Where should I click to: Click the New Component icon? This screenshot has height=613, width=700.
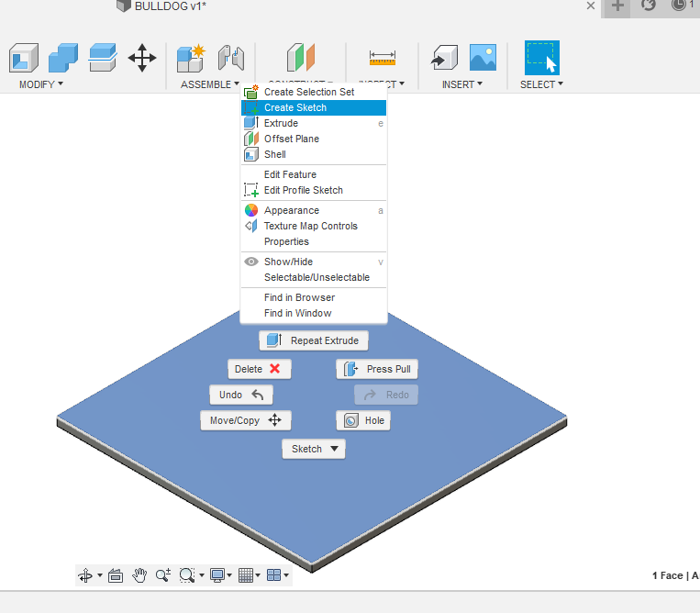191,58
